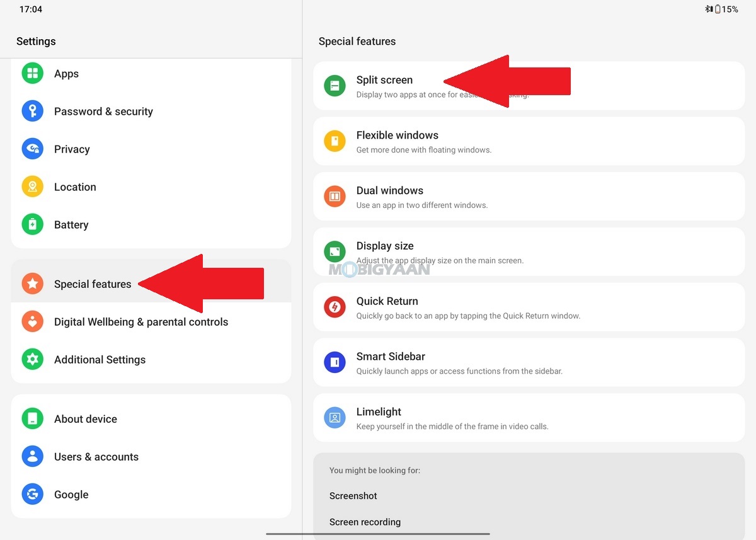Open Additional Settings
The height and width of the screenshot is (540, 756).
151,360
